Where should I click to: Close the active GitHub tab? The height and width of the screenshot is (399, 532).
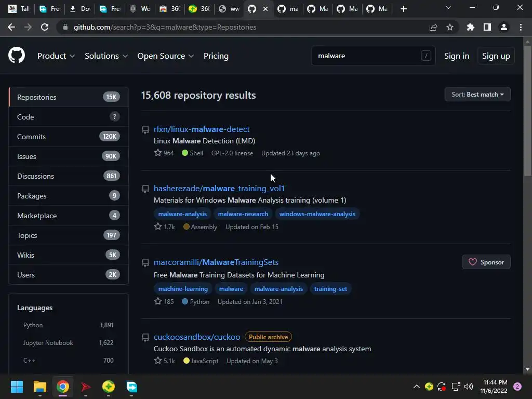(265, 9)
